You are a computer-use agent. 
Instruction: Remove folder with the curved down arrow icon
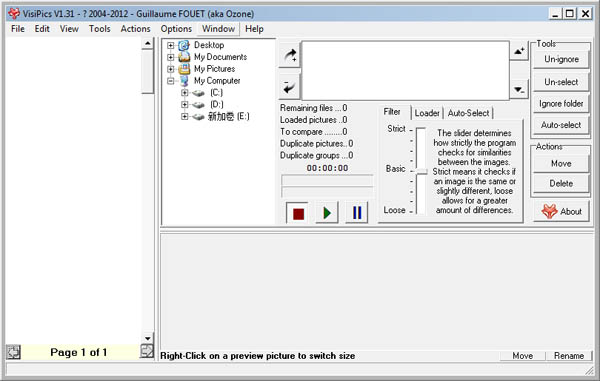pyautogui.click(x=289, y=87)
